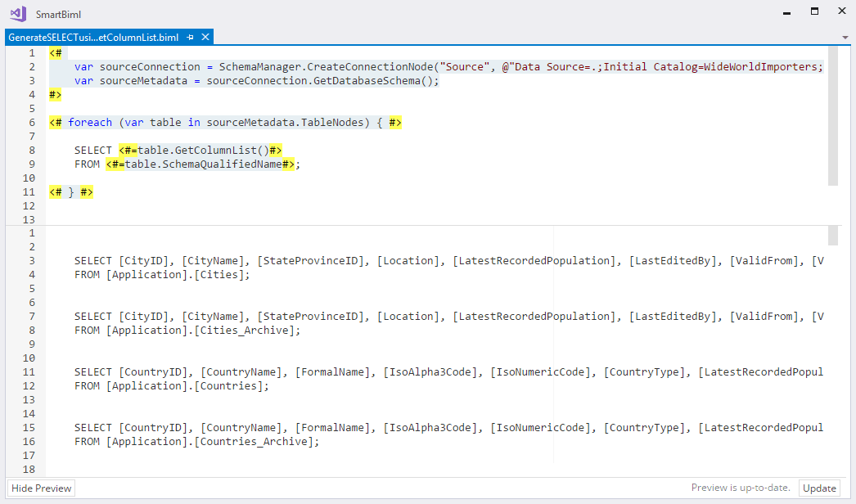856x504 pixels.
Task: Close the GenerateSELECT biml tab
Action: coord(205,38)
